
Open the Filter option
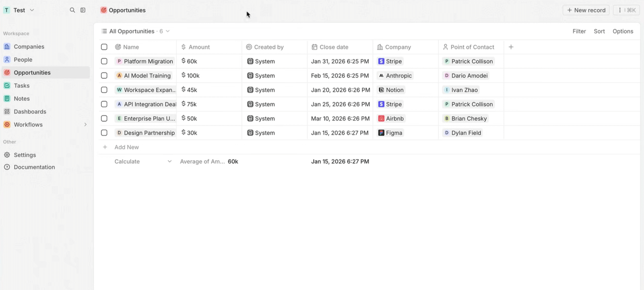tap(579, 31)
